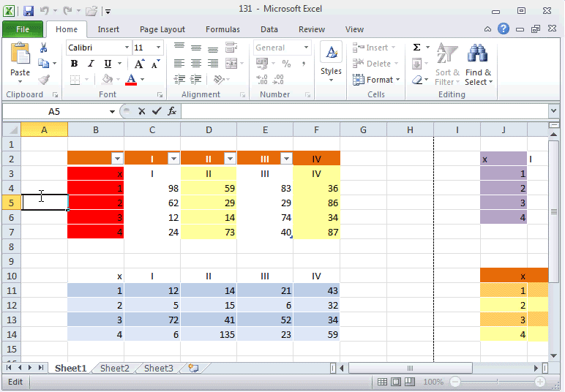Cancel the cell entry with X icon
Viewport: 565px width, 392px height.
[x=141, y=111]
